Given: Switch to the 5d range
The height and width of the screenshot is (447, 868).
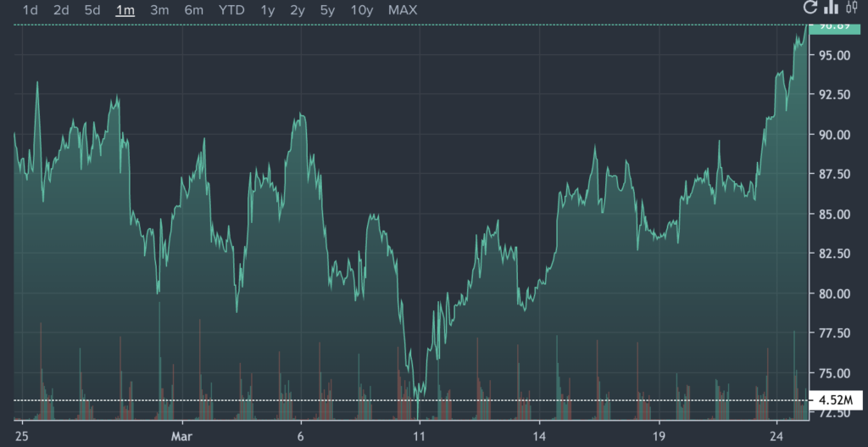Looking at the screenshot, I should [x=92, y=10].
